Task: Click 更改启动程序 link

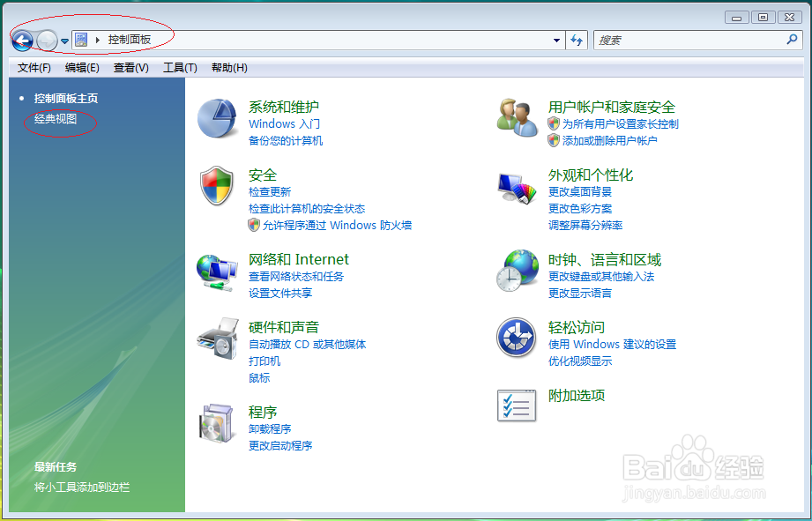Action: [280, 445]
